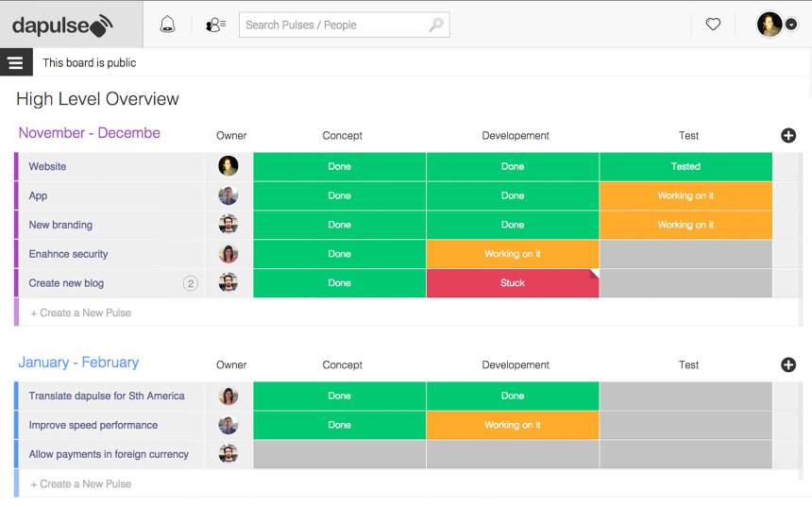
Task: Open Translate dapulse for Sth America pulse
Action: (107, 396)
